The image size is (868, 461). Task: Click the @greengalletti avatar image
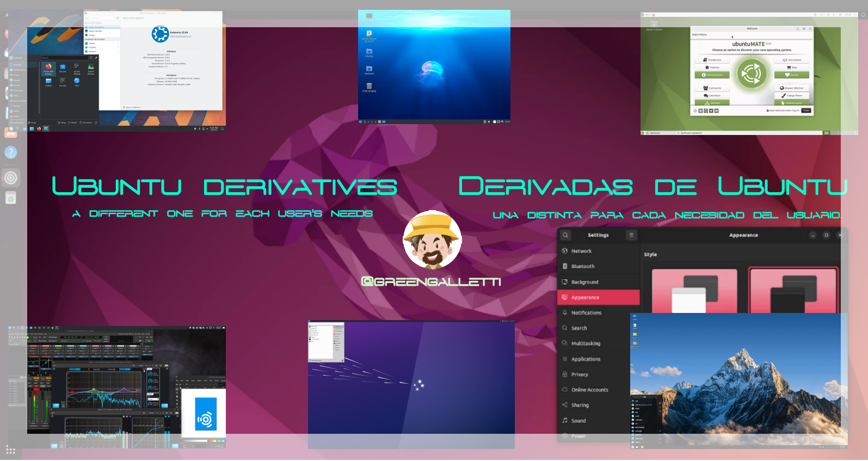click(433, 239)
